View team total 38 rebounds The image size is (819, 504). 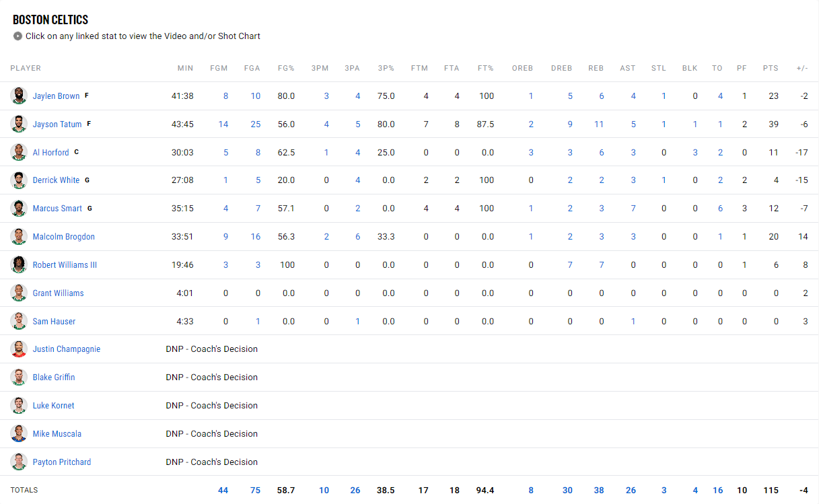(x=599, y=491)
